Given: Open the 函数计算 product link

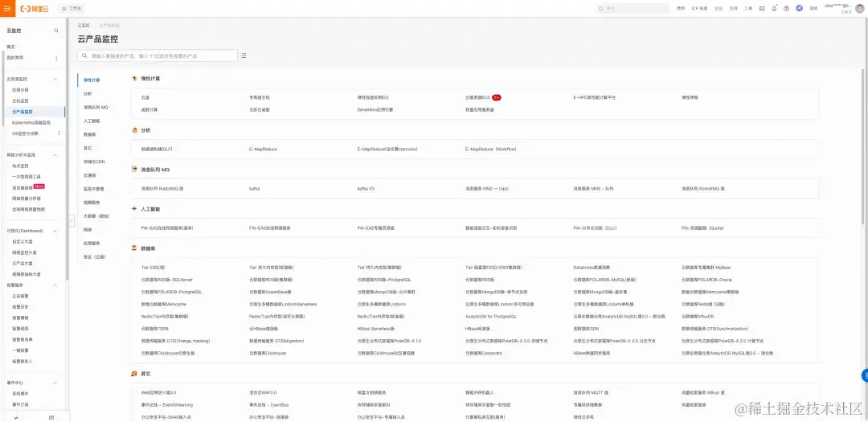Looking at the screenshot, I should tap(149, 109).
